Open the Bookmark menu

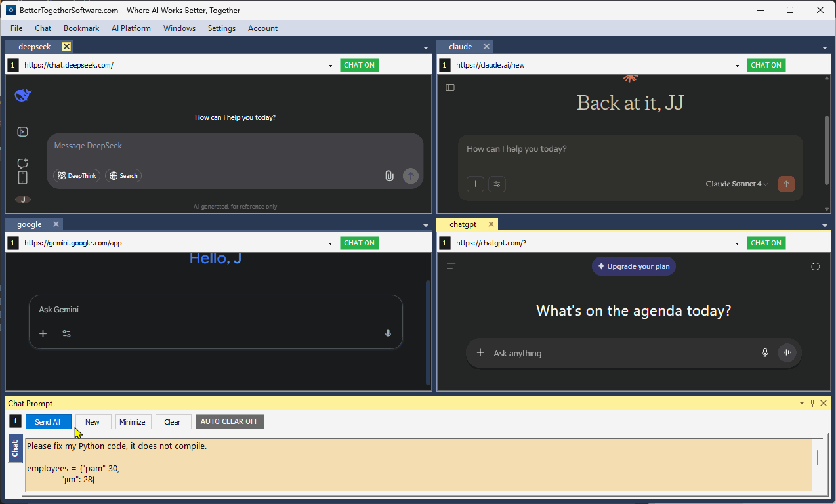pyautogui.click(x=81, y=28)
